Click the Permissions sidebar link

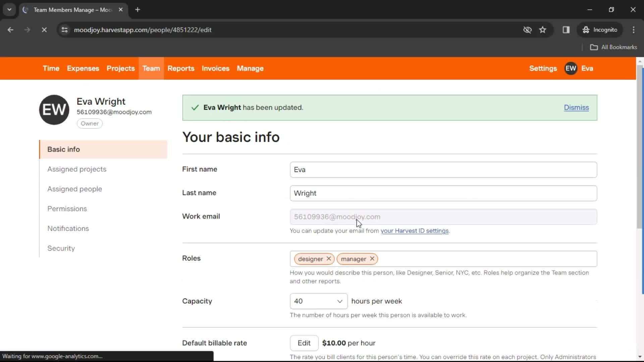click(x=67, y=208)
